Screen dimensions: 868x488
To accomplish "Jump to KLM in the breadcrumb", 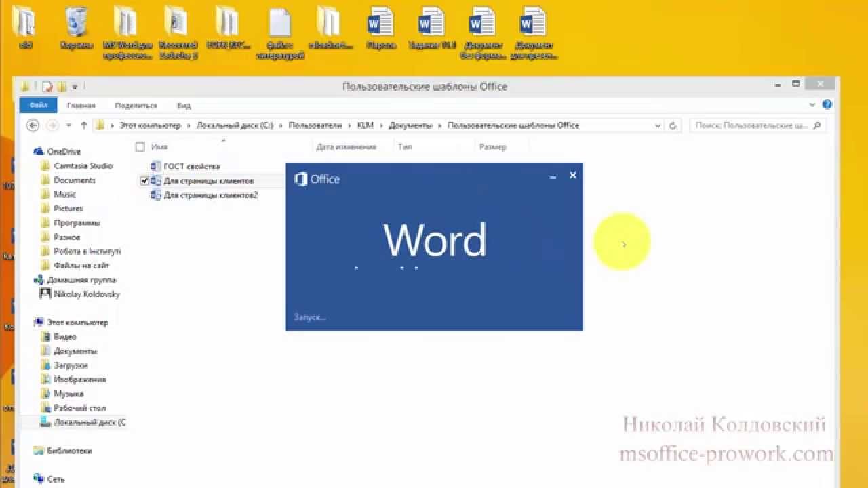I will pyautogui.click(x=364, y=125).
